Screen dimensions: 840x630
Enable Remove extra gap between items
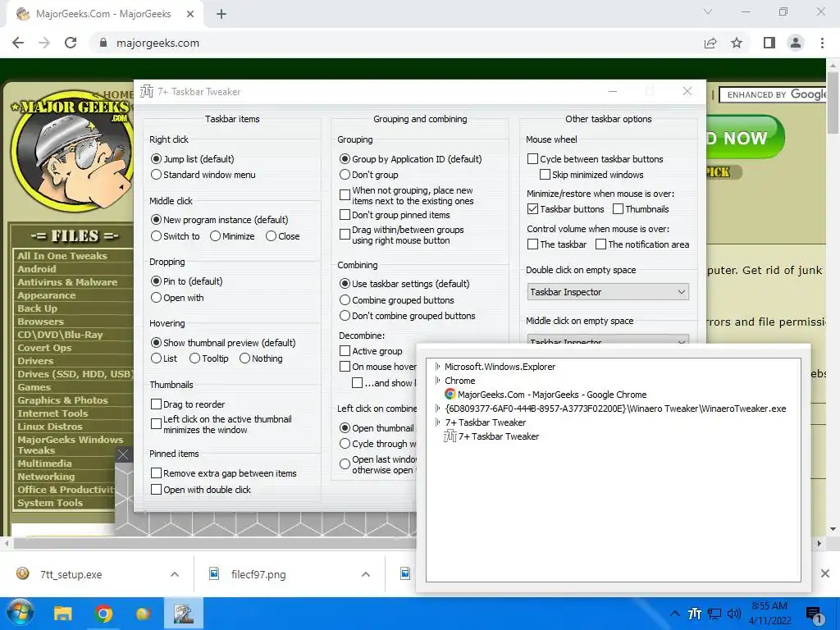click(x=157, y=473)
